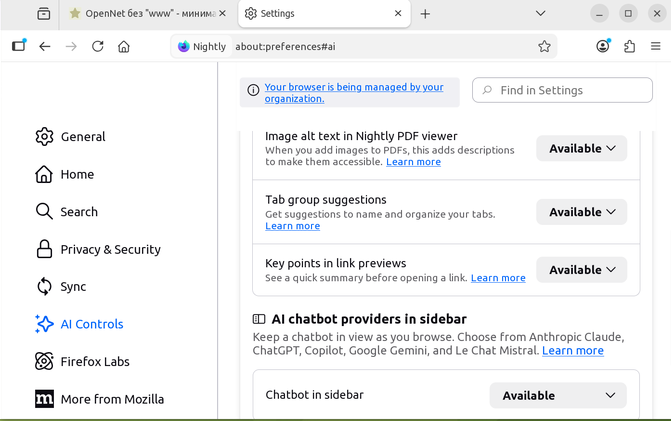Open the account profile icon
Image resolution: width=671 pixels, height=421 pixels.
pyautogui.click(x=603, y=46)
